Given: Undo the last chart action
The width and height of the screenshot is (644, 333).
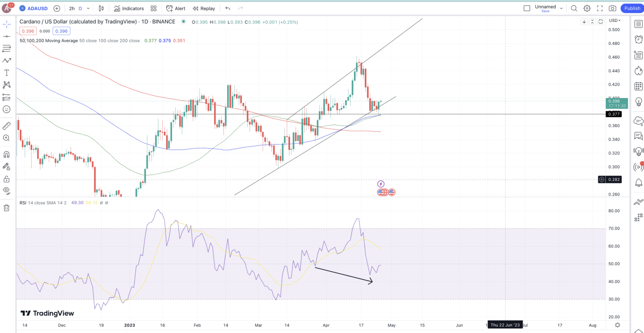Looking at the screenshot, I should click(228, 8).
